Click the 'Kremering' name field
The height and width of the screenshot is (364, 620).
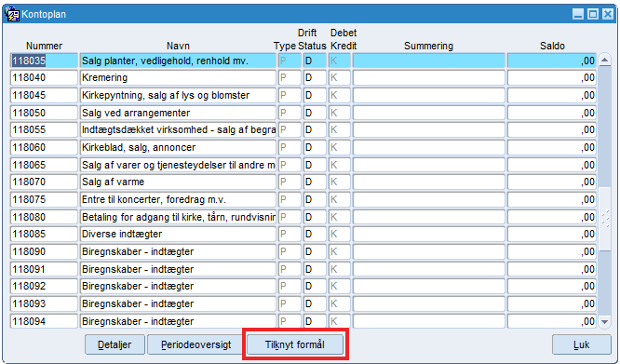coord(178,78)
